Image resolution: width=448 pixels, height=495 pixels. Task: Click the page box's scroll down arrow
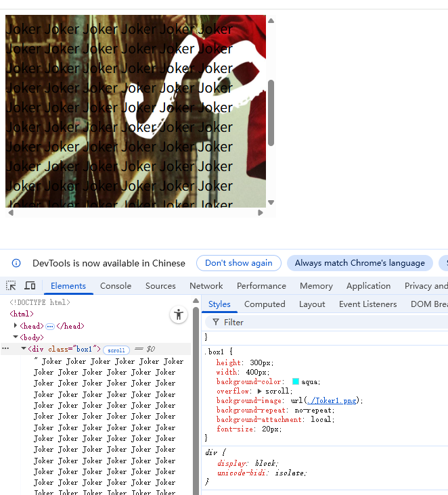(271, 202)
